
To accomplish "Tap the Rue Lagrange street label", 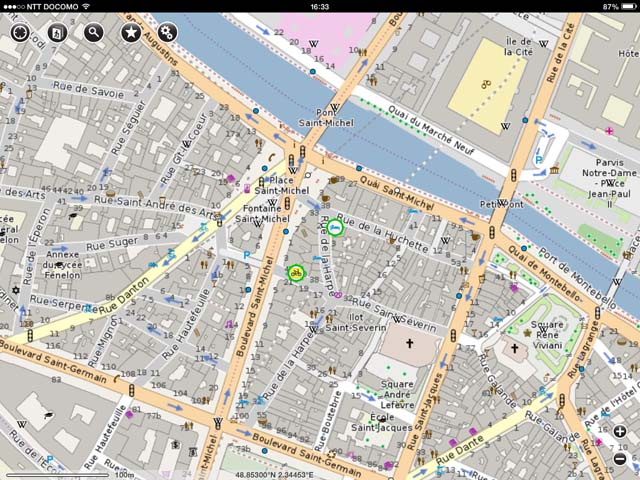I will [x=584, y=349].
